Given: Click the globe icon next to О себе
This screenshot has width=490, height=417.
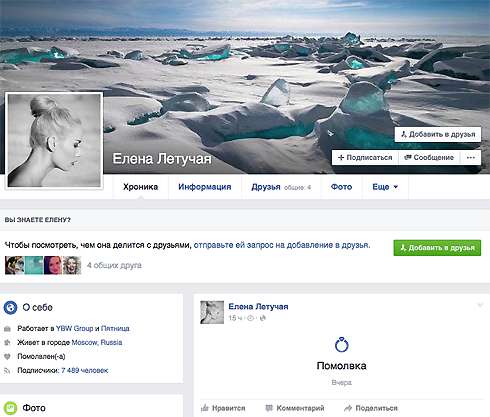Looking at the screenshot, I should pos(10,307).
